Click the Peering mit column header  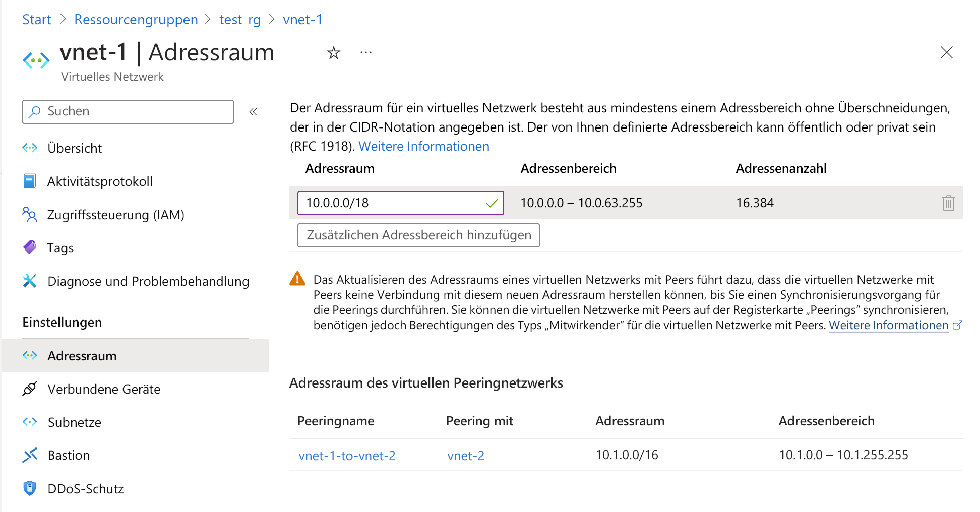(479, 421)
